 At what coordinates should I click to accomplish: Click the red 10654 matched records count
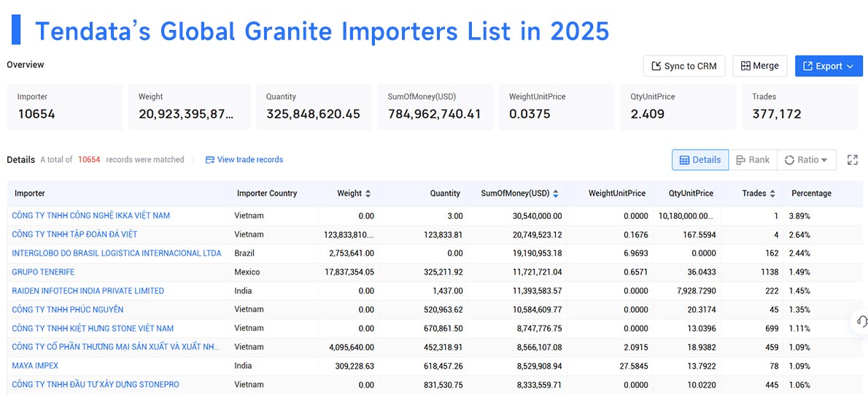[x=89, y=160]
